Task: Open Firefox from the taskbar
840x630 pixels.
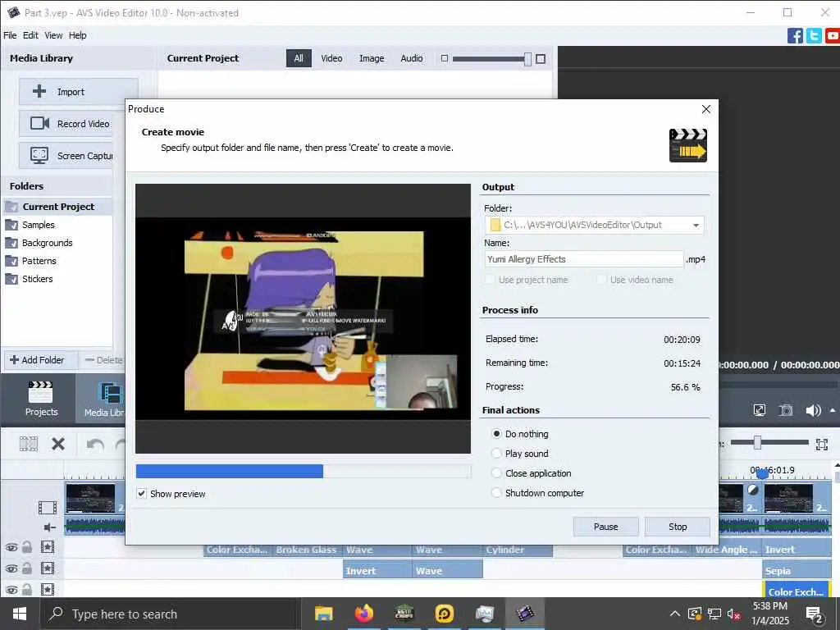Action: [363, 614]
